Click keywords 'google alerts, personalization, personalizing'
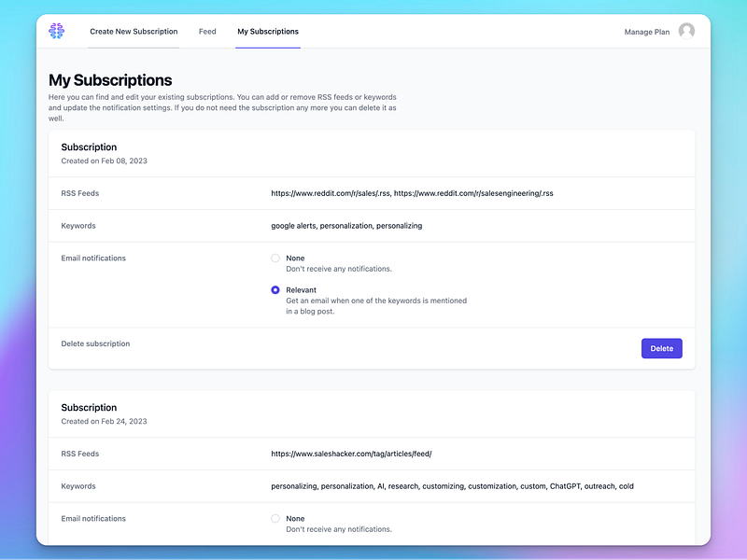The image size is (747, 560). tap(346, 226)
